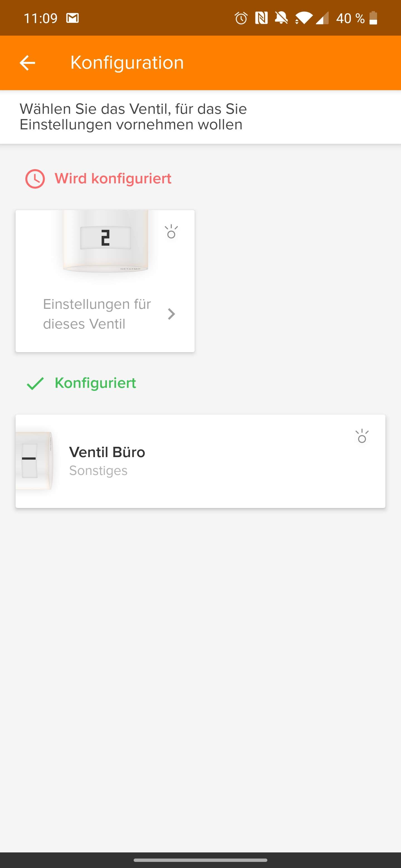Viewport: 401px width, 868px height.
Task: Click the Wird konfiguriert section heading
Action: 113,179
